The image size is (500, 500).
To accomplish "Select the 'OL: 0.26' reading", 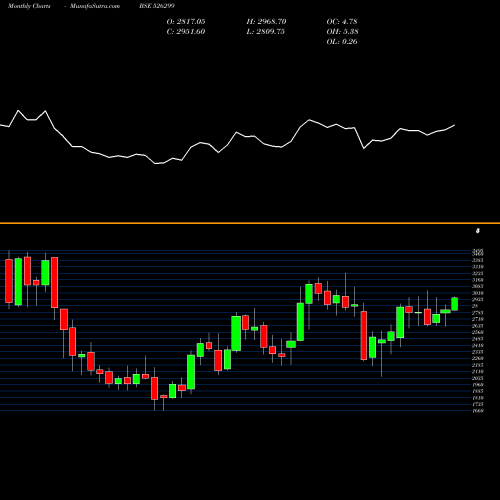I will (x=342, y=42).
